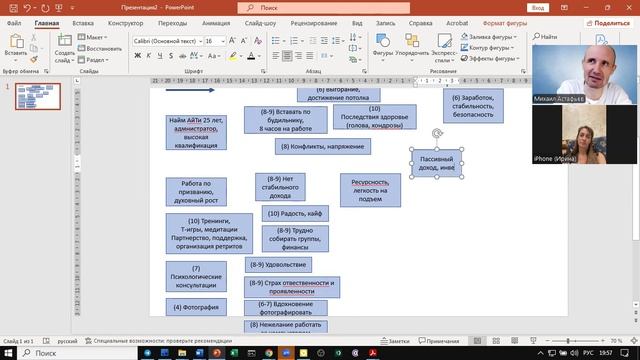The width and height of the screenshot is (640, 360).
Task: Align text left
Action: [276, 56]
